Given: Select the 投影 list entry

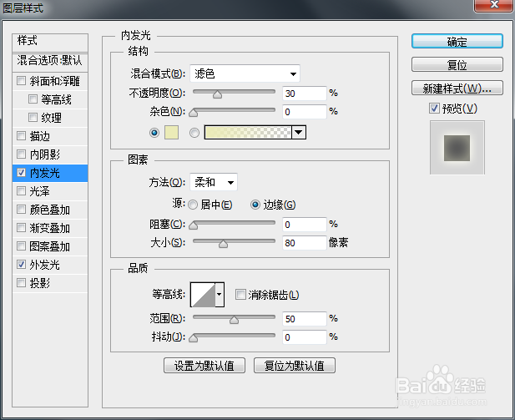Looking at the screenshot, I should (50, 283).
